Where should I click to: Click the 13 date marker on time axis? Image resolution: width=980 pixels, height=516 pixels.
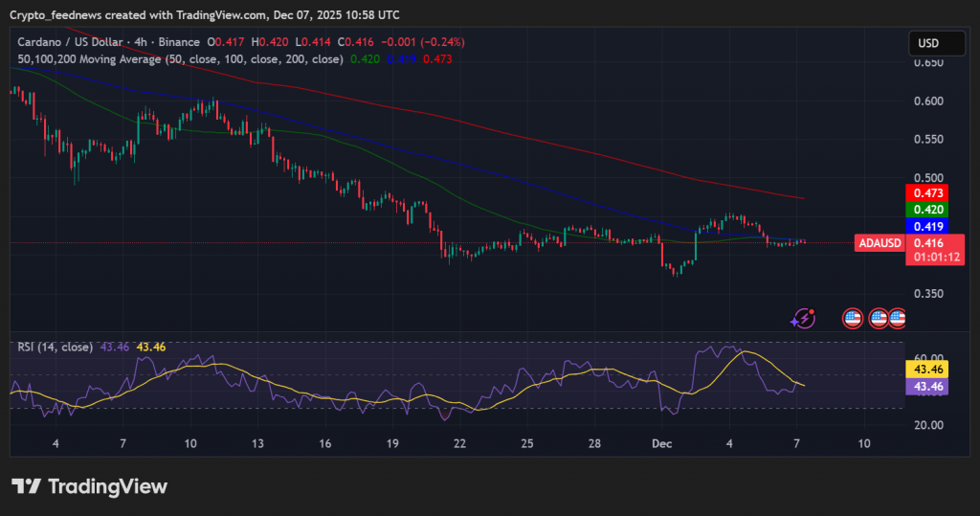coord(257,444)
